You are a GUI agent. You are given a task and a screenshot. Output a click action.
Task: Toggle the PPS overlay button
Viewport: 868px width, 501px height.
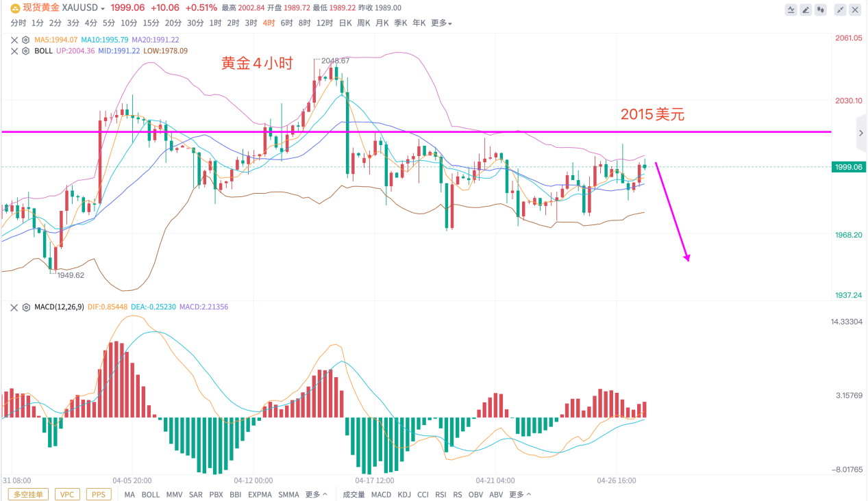click(x=99, y=494)
